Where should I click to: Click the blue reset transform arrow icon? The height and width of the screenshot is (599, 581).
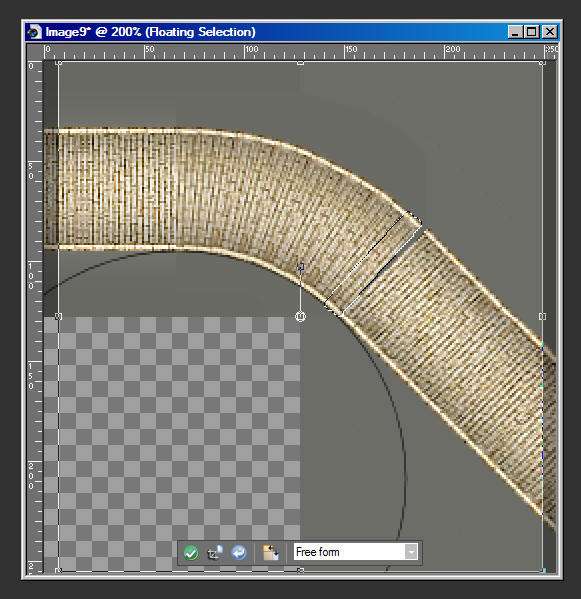(239, 552)
